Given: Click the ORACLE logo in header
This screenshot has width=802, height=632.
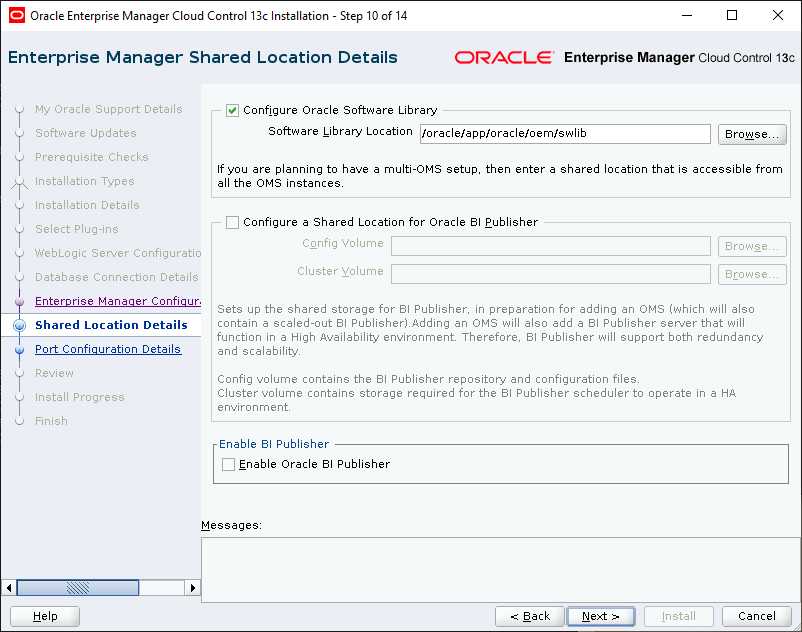Looking at the screenshot, I should 504,57.
